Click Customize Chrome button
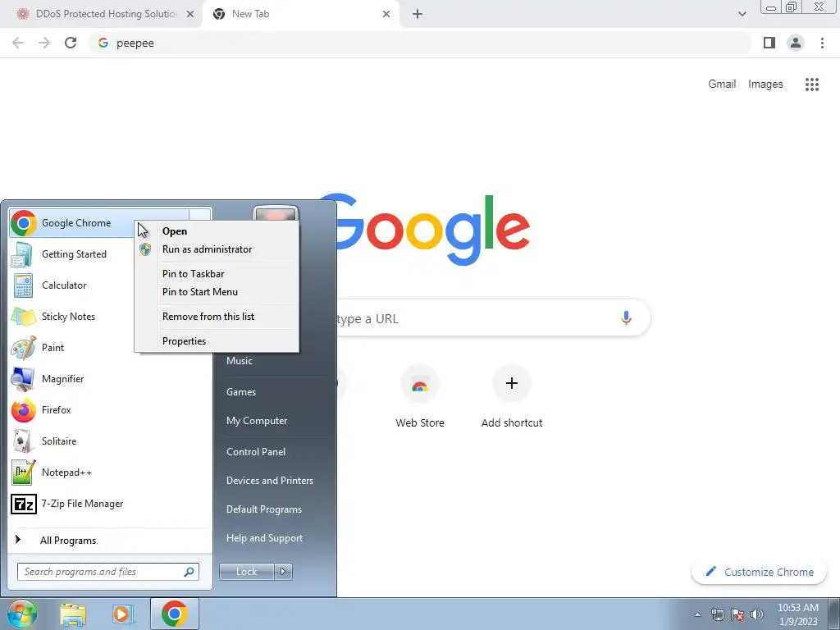This screenshot has width=840, height=630. [x=760, y=572]
